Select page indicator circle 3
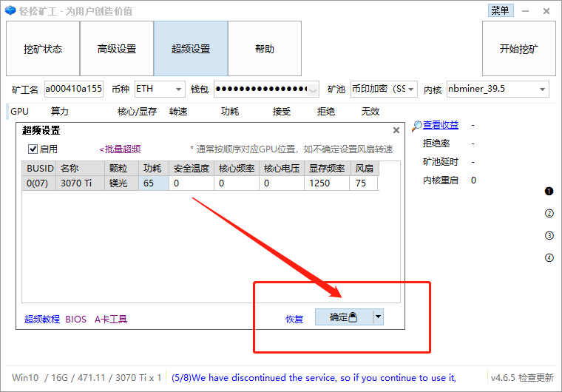 tap(549, 236)
